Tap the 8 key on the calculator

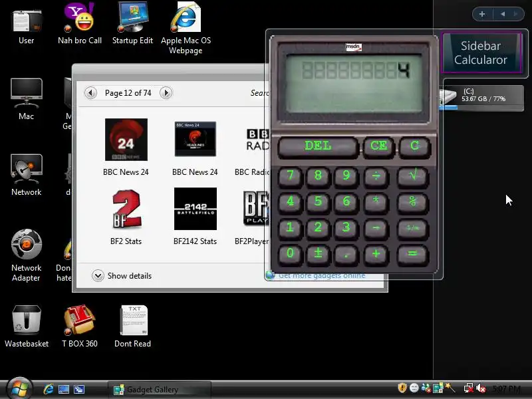(318, 177)
